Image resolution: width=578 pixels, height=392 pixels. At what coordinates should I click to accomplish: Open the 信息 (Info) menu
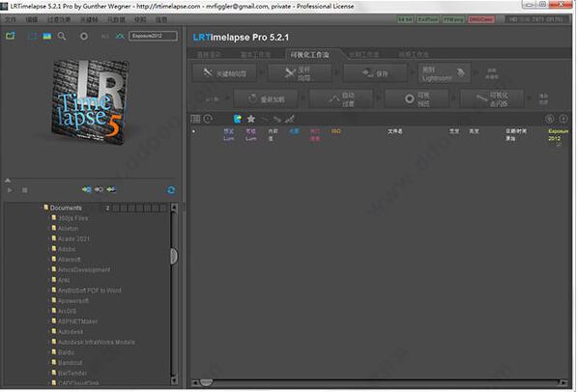coord(161,19)
